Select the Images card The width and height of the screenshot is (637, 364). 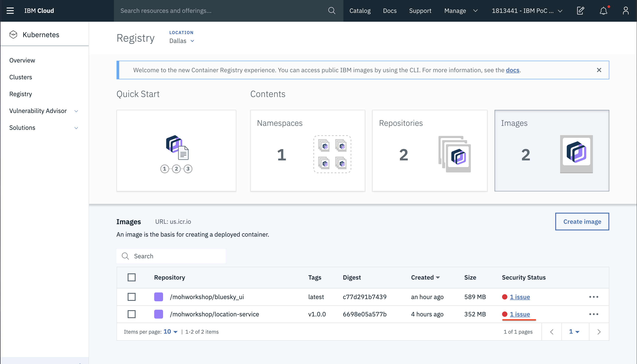click(552, 151)
